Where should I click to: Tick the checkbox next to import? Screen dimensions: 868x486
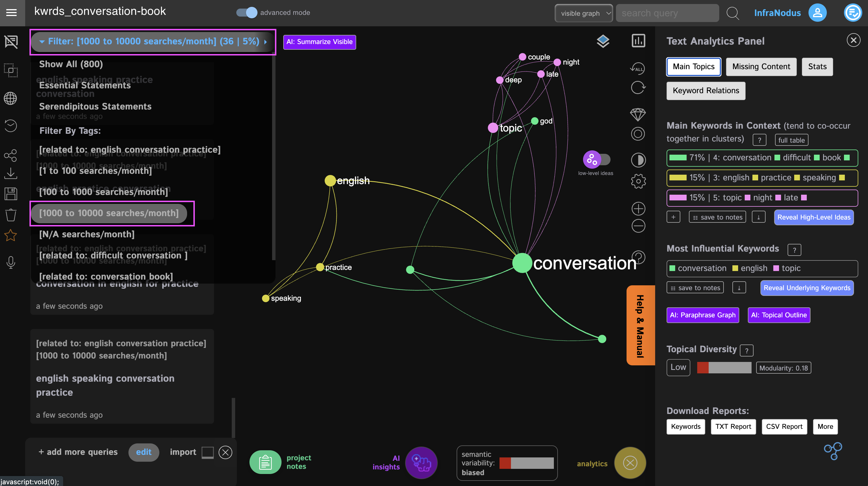pyautogui.click(x=207, y=452)
